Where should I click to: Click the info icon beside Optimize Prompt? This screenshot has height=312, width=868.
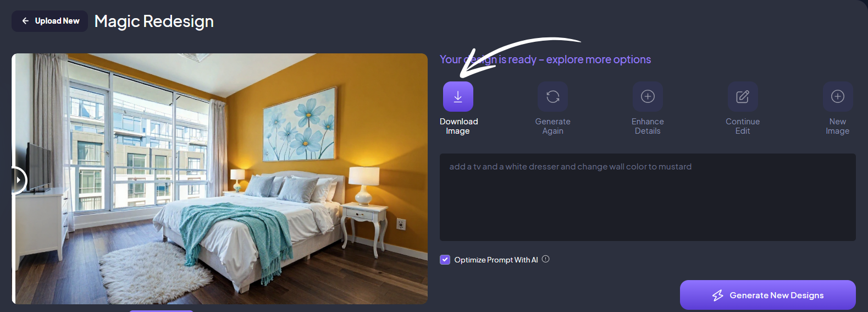coord(546,259)
